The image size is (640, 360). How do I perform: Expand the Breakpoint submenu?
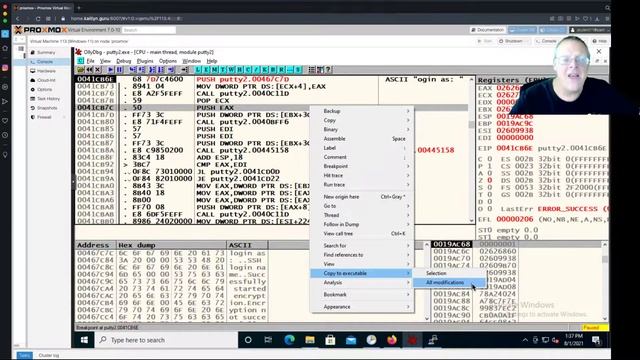[x=362, y=166]
